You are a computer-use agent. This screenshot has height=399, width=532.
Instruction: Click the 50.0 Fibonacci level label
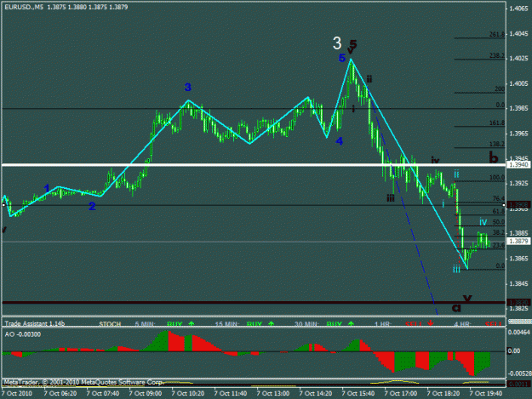pos(499,222)
